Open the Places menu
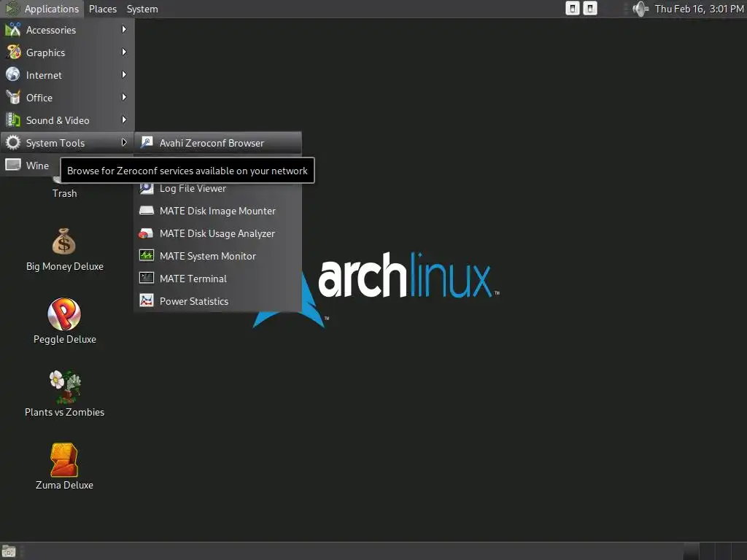The width and height of the screenshot is (747, 560). coord(103,9)
